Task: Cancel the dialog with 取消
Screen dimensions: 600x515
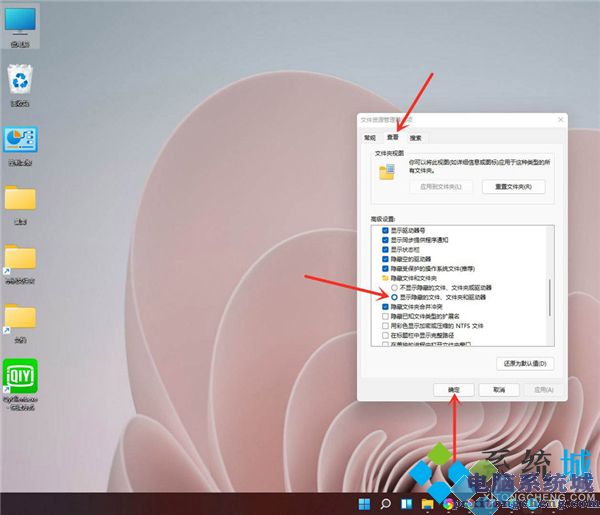Action: click(x=499, y=390)
